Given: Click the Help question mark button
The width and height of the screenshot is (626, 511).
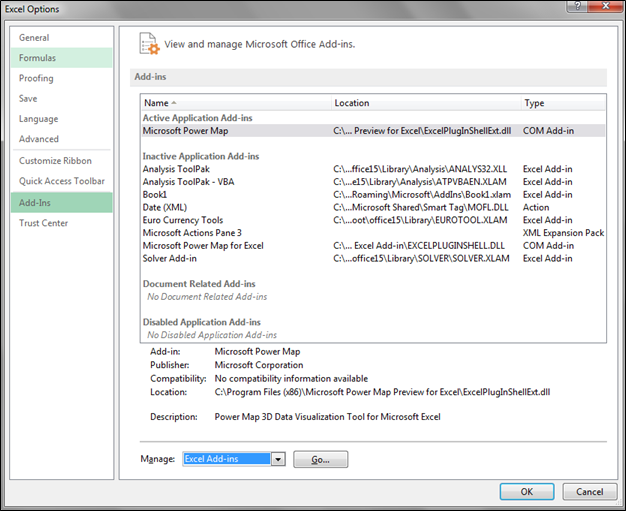Looking at the screenshot, I should [x=578, y=6].
